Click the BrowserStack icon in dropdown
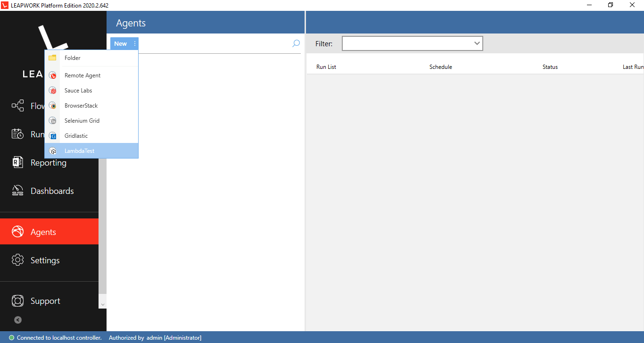This screenshot has width=644, height=343. pyautogui.click(x=53, y=106)
